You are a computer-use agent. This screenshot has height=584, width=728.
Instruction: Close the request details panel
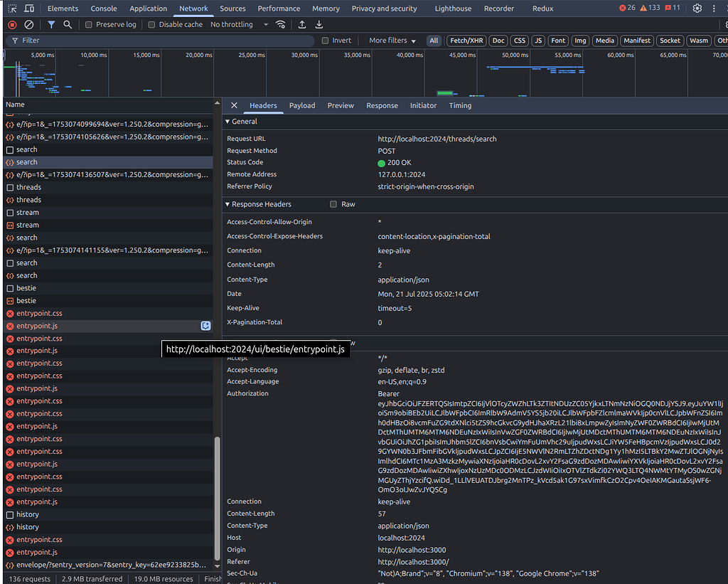(234, 105)
